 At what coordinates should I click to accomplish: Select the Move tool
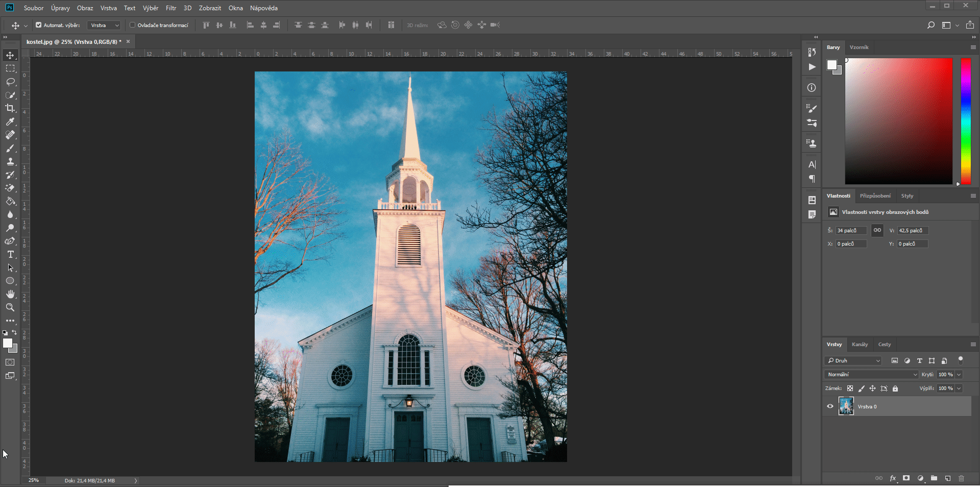[10, 55]
